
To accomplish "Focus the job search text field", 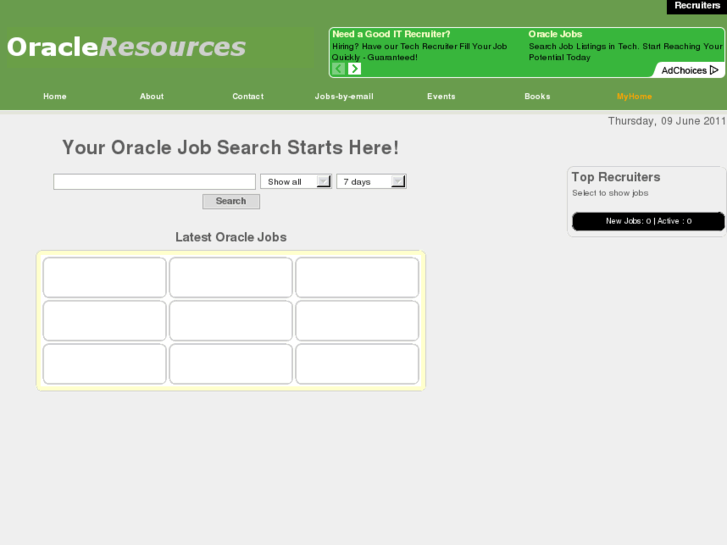I will pos(154,181).
